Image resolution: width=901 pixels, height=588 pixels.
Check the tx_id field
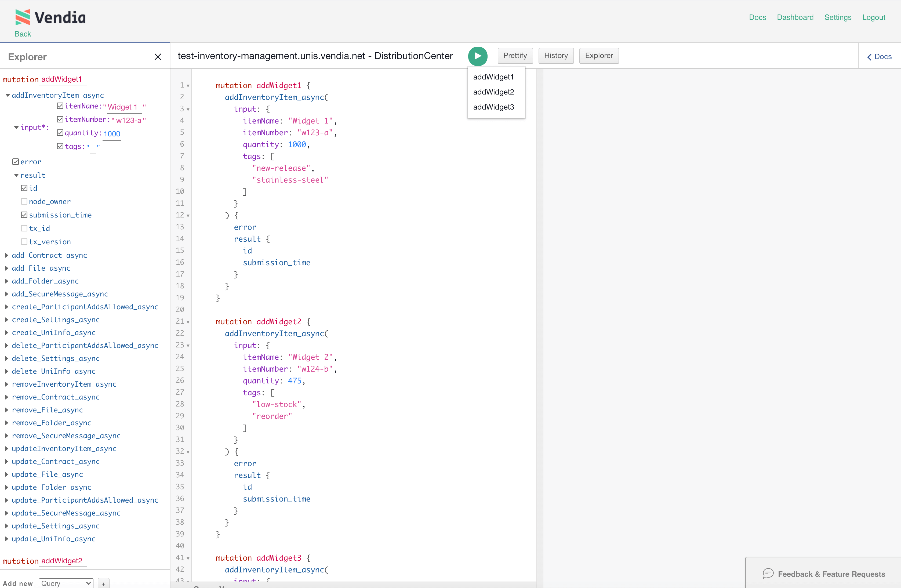[x=24, y=228]
